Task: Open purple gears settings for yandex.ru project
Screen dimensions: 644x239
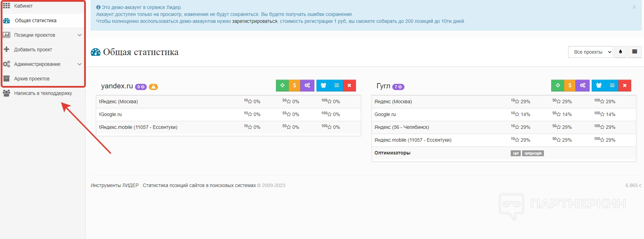Action: coord(307,86)
